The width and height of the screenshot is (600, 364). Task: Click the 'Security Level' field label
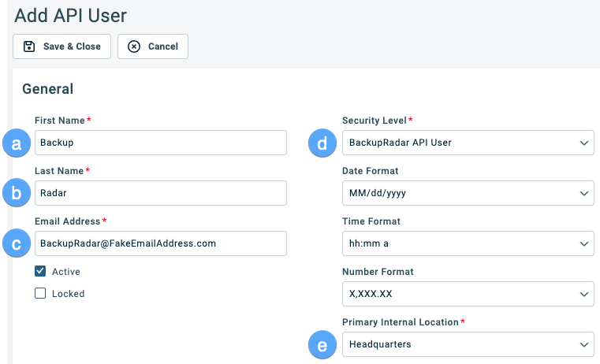point(375,121)
